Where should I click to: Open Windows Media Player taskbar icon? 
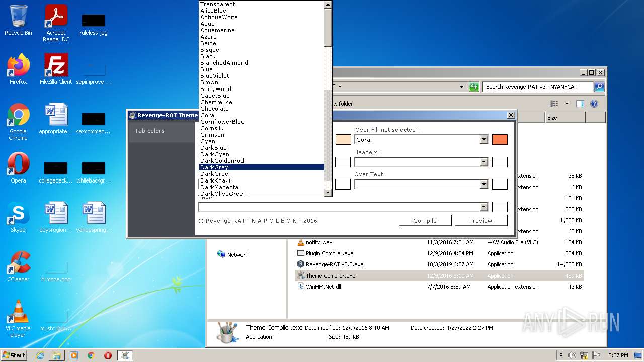pos(74,355)
